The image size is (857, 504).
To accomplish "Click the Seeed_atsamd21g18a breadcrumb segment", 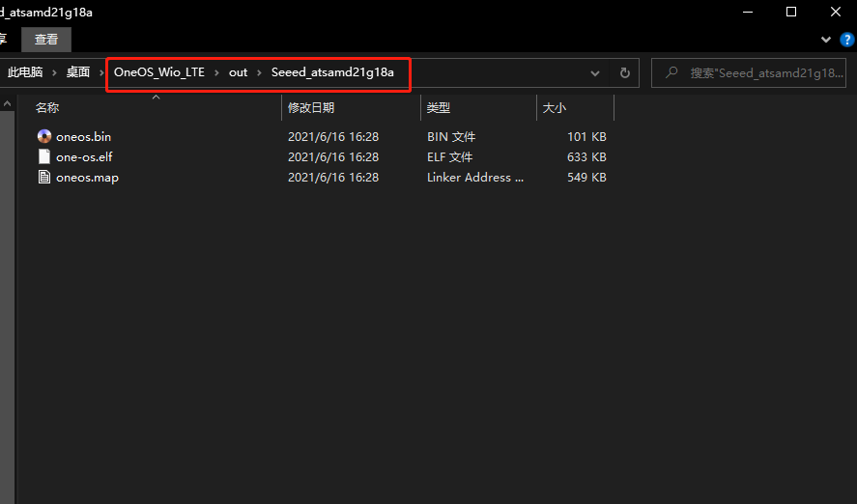I will click(x=332, y=72).
